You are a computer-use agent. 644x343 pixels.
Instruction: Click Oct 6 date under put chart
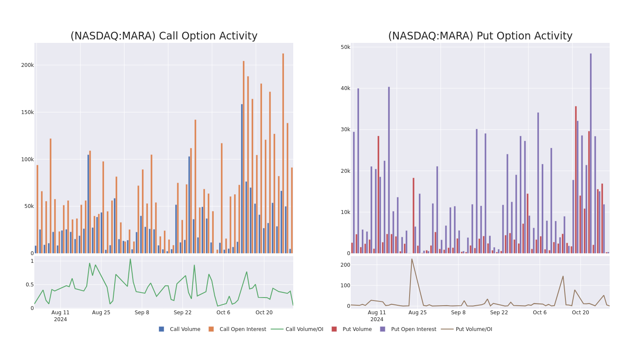coord(540,313)
